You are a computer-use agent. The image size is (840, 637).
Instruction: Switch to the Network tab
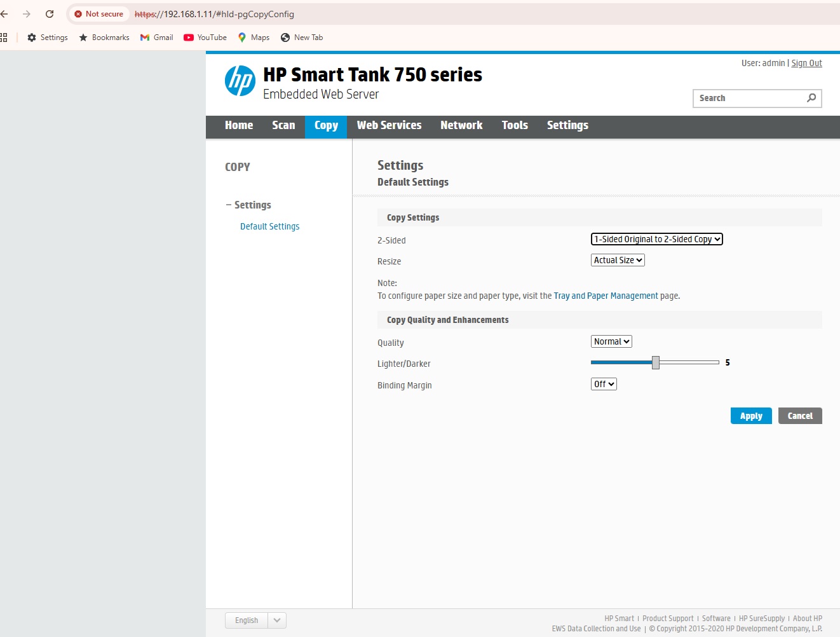[461, 125]
